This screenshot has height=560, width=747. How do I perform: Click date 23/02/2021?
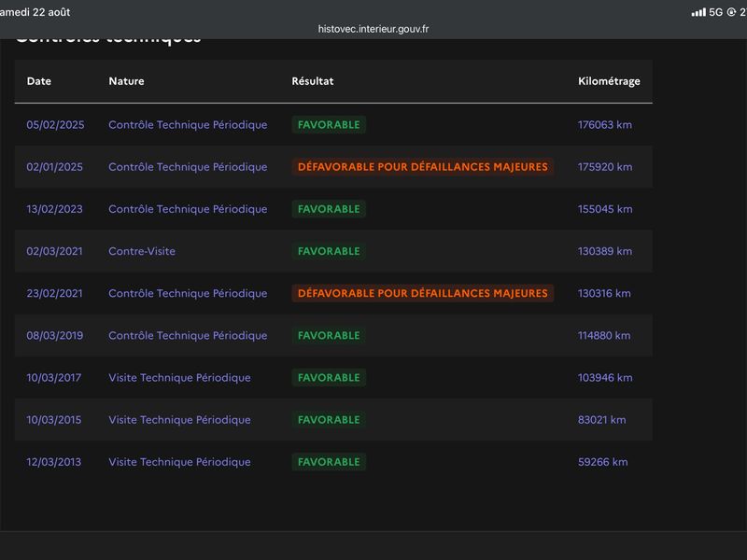click(55, 293)
